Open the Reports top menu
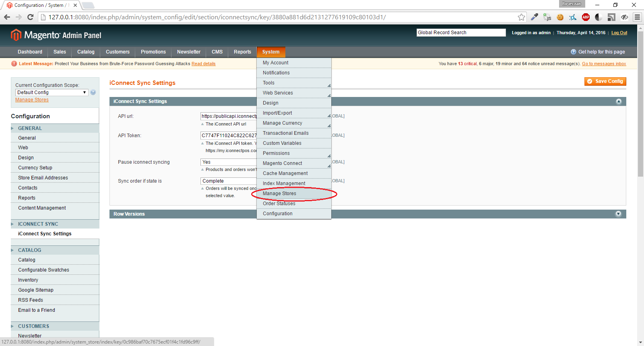644x346 pixels. [x=242, y=52]
